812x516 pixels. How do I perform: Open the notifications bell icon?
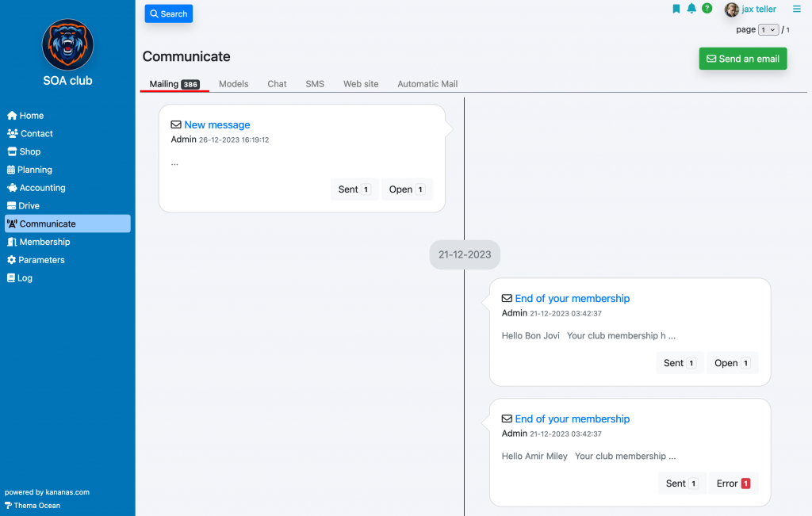pyautogui.click(x=691, y=9)
